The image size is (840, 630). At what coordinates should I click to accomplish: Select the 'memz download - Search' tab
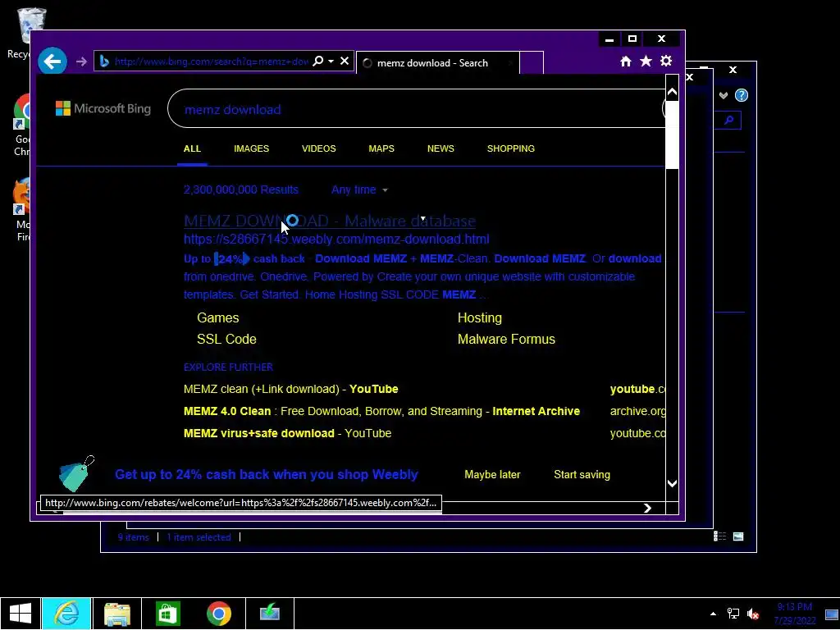438,62
